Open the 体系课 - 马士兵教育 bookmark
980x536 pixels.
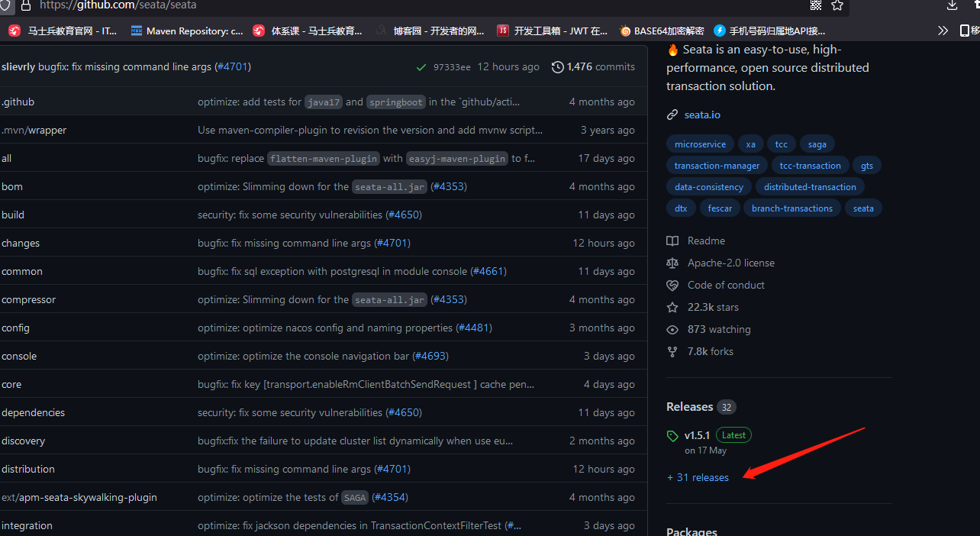point(308,31)
